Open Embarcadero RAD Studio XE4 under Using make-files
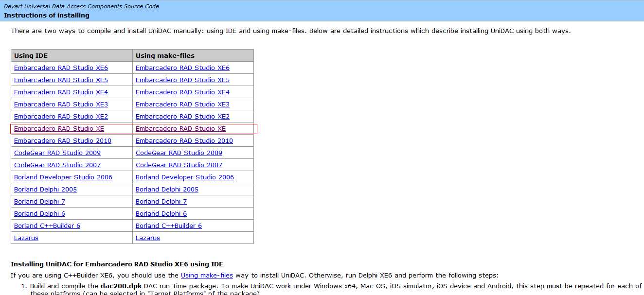Image resolution: width=644 pixels, height=295 pixels. pos(182,92)
